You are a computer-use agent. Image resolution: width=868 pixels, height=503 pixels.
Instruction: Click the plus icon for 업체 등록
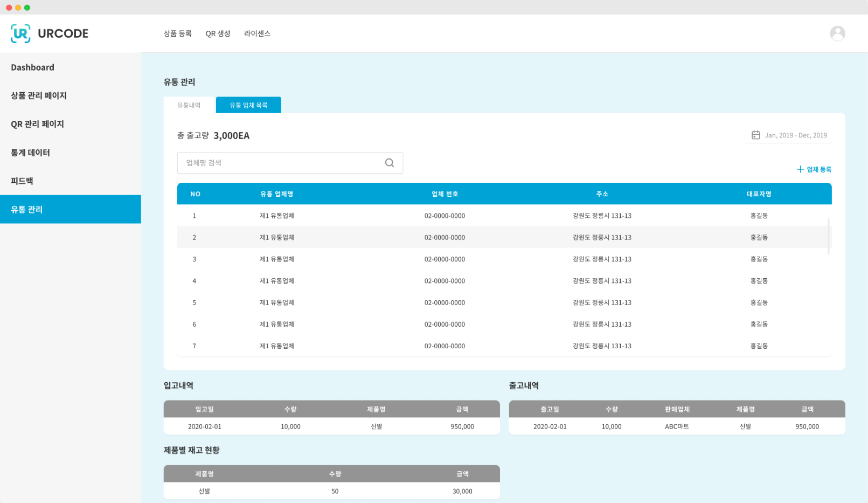[x=800, y=169]
